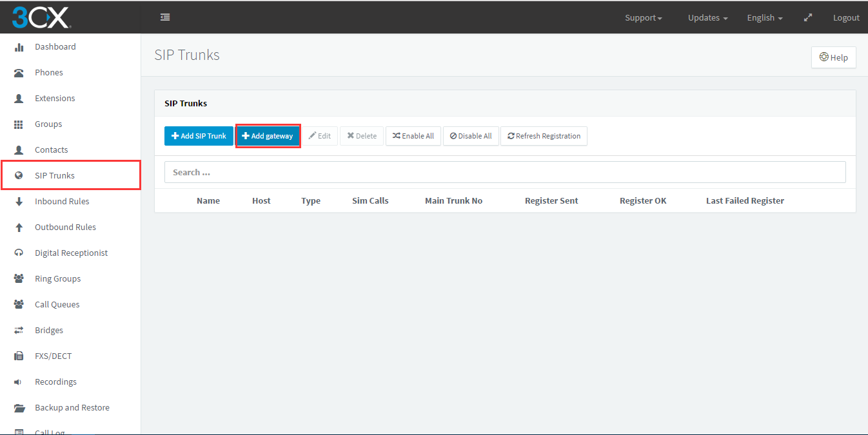This screenshot has width=868, height=435.
Task: Click the Call Queues people icon
Action: point(19,305)
